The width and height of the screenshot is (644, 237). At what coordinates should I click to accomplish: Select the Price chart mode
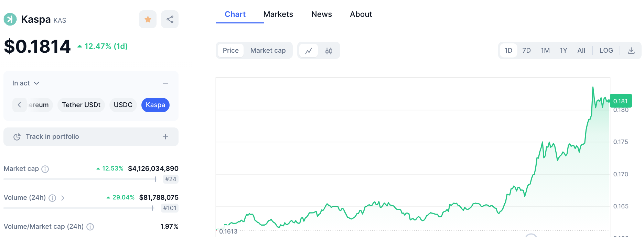click(x=230, y=51)
